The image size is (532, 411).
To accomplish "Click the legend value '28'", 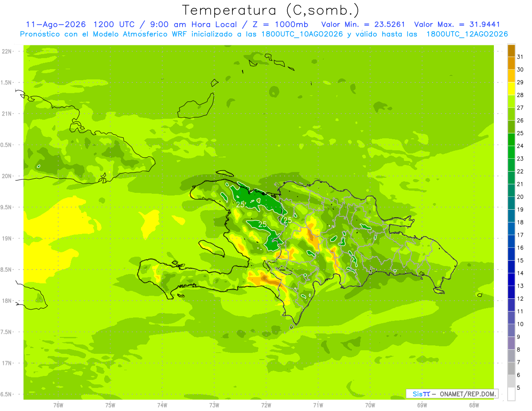I will (x=520, y=95).
